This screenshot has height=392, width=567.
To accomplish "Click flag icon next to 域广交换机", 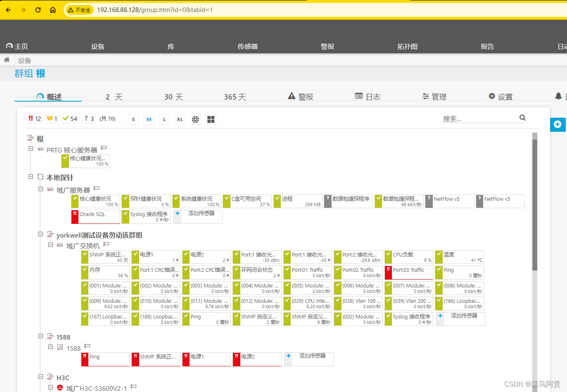I will 107,244.
